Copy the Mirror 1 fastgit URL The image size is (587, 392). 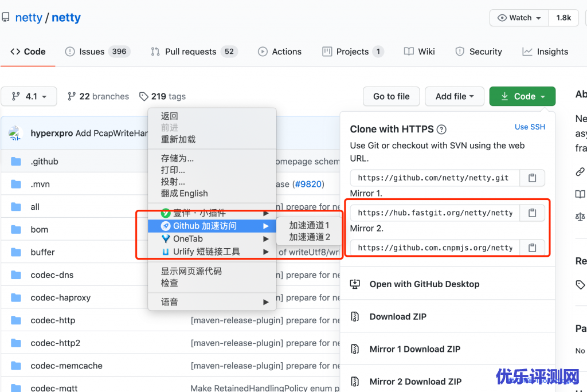click(532, 213)
